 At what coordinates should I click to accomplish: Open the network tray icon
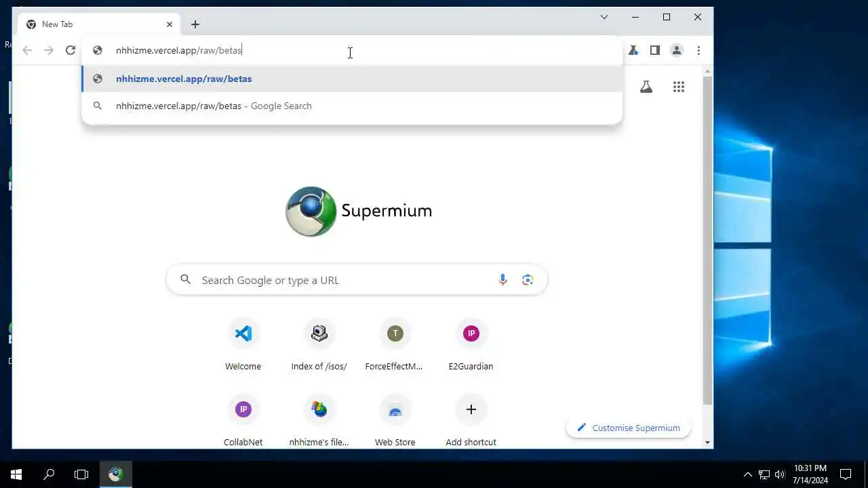764,474
